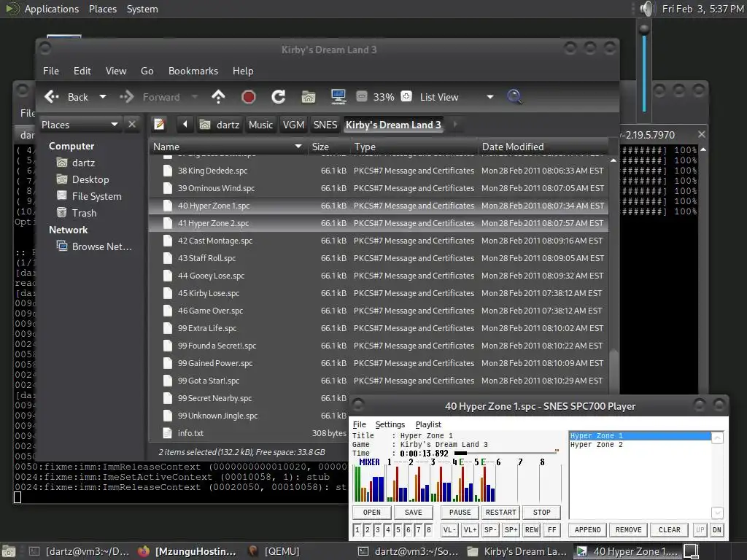Toggle text-based location bar icon
747x560 pixels.
pos(159,125)
